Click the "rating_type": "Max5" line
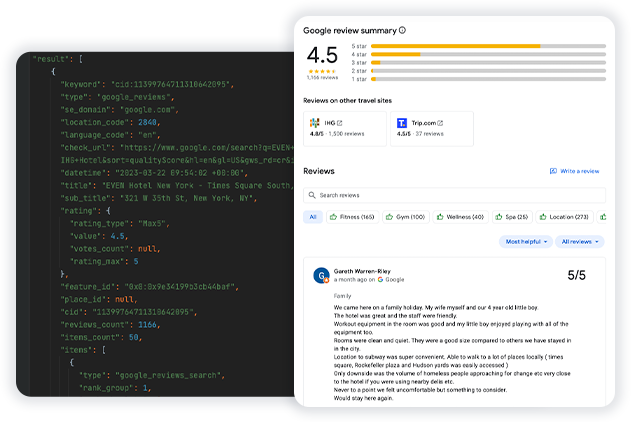Screen dimensions: 631x422 tap(120, 224)
